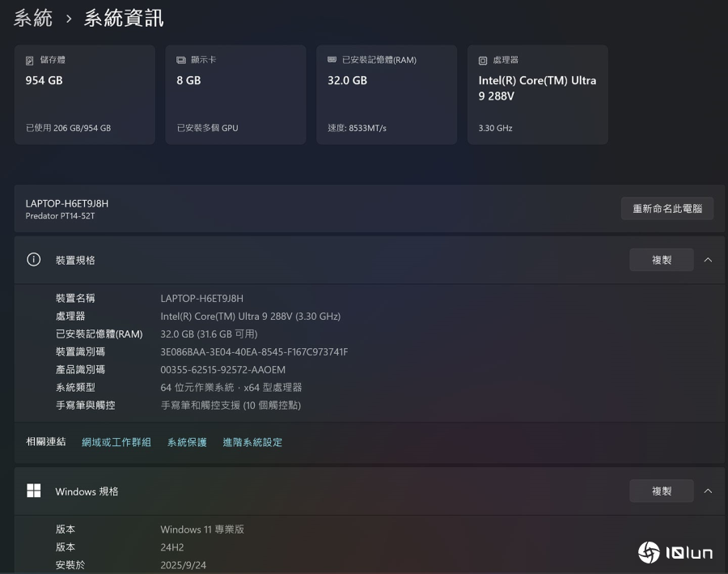Image resolution: width=728 pixels, height=574 pixels.
Task: Open the Intel Core Ultra 9 processor card
Action: pyautogui.click(x=537, y=95)
